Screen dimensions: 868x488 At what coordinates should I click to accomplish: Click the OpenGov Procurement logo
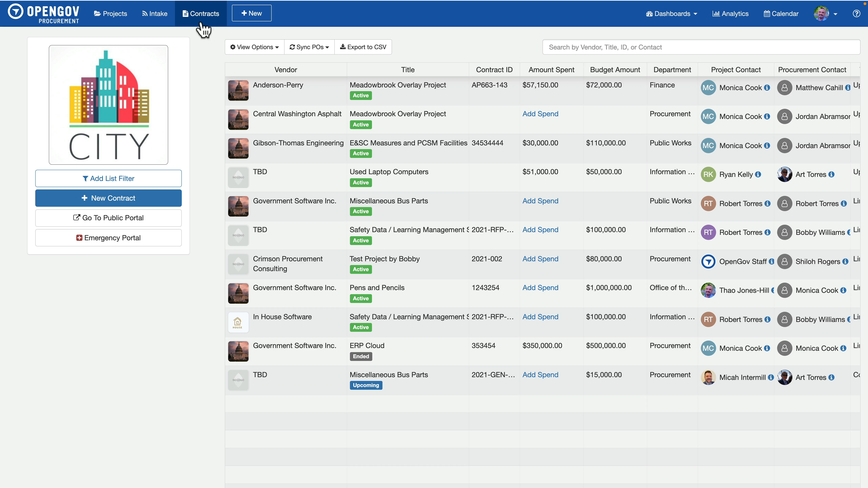(43, 14)
